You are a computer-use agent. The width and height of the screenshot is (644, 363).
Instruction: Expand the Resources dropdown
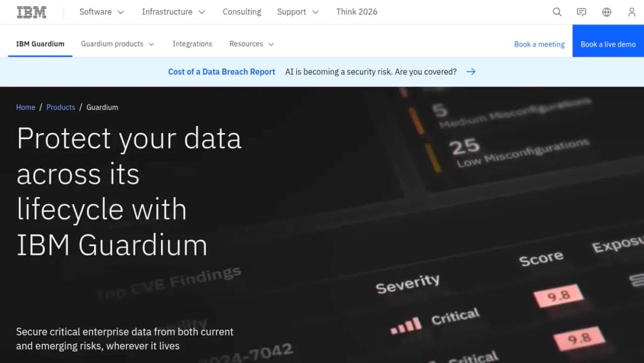coord(252,44)
